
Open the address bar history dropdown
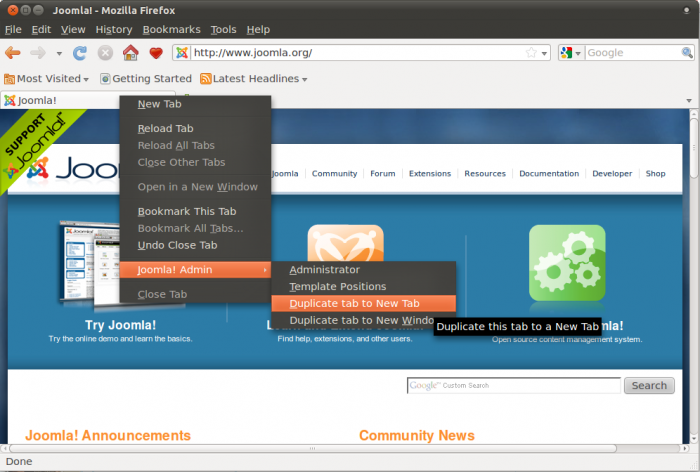(x=544, y=53)
